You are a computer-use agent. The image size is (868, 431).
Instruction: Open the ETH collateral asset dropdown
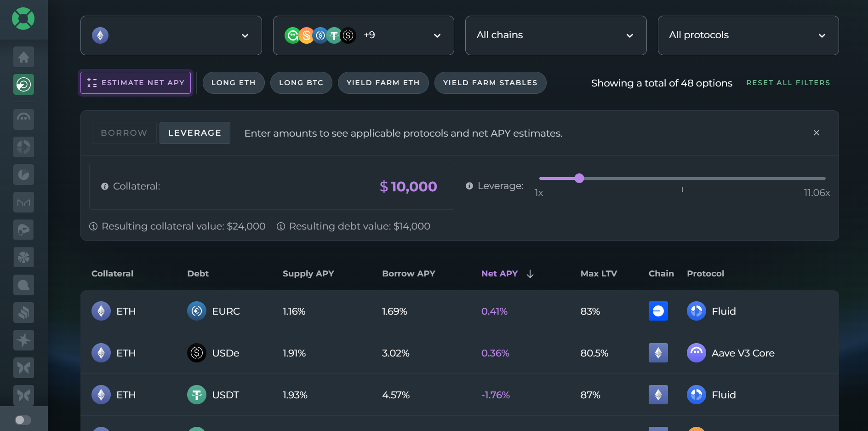(x=171, y=35)
